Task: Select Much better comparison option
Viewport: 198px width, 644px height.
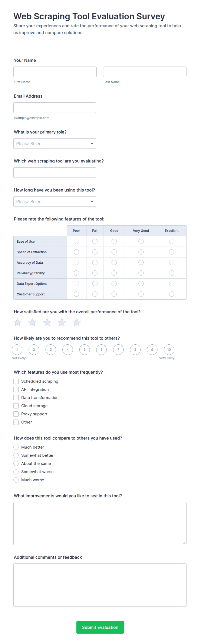Action: 16,447
